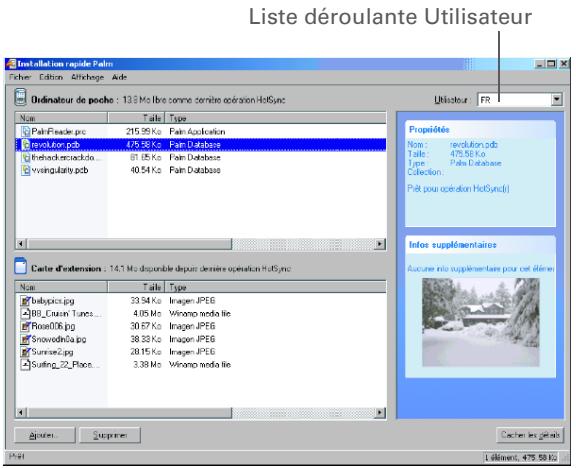Image resolution: width=576 pixels, height=468 pixels.
Task: Close the Installation rapide Palm window
Action: (x=564, y=64)
